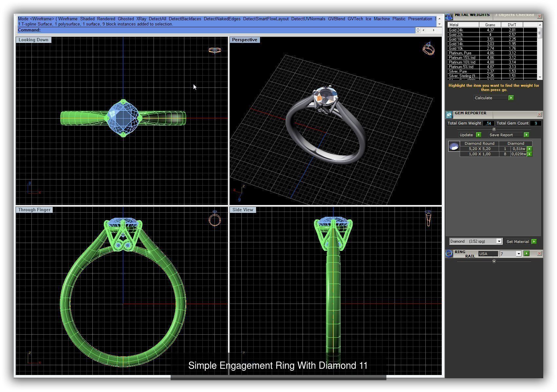Choose GVBlend display mode option
This screenshot has height=392, width=557.
337,19
